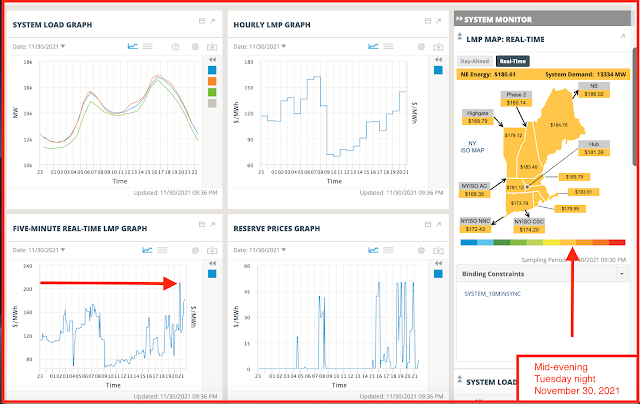This screenshot has height=404, width=640.
Task: Download Reserve Prices Graph data
Action: (x=438, y=250)
